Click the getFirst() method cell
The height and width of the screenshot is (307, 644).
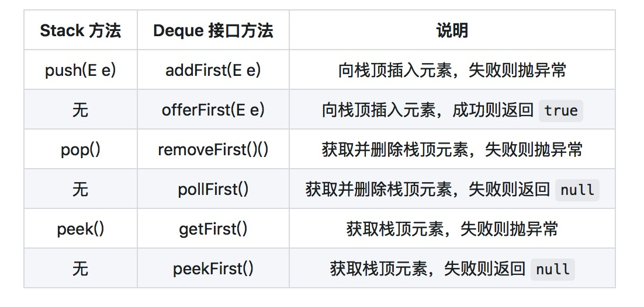click(x=213, y=228)
